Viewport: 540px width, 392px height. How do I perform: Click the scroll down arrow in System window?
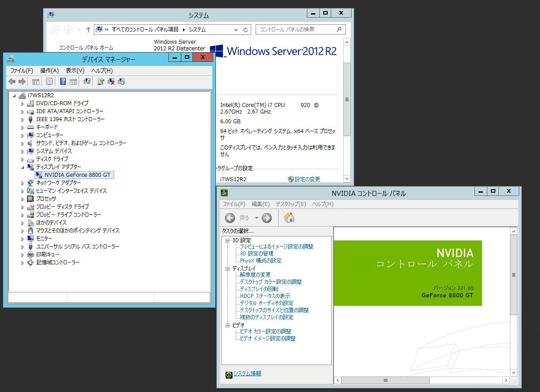pyautogui.click(x=347, y=179)
